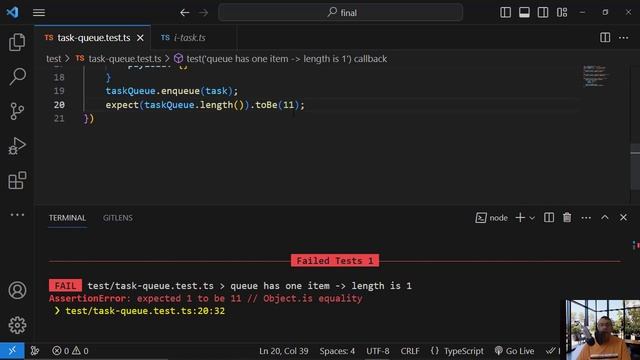The height and width of the screenshot is (360, 640).
Task: Select the node terminal instance
Action: [491, 218]
